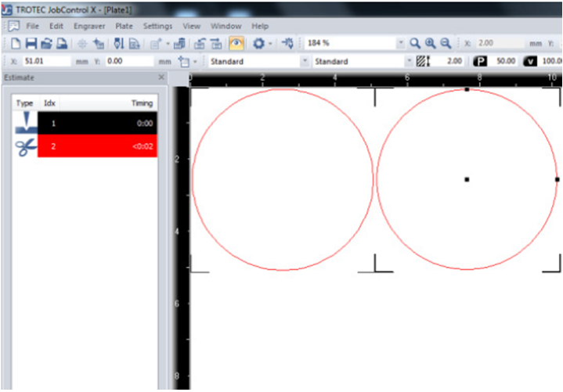Open the second Standard dropdown arrow
Image resolution: width=563 pixels, height=392 pixels.
[x=409, y=61]
